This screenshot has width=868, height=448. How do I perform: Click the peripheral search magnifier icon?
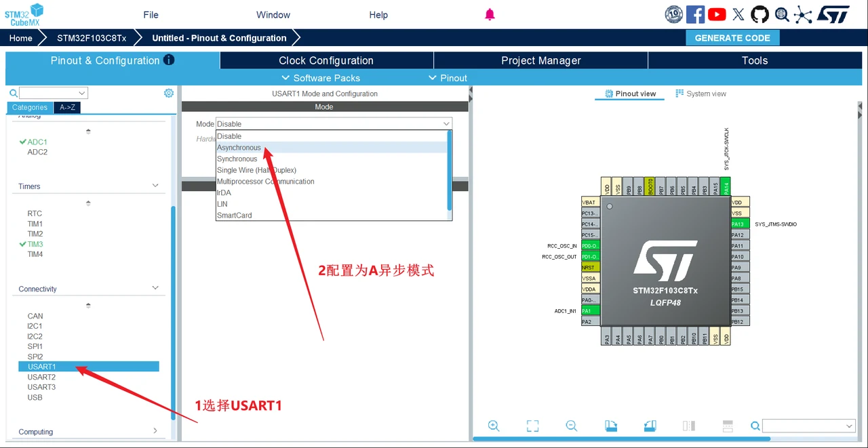13,94
